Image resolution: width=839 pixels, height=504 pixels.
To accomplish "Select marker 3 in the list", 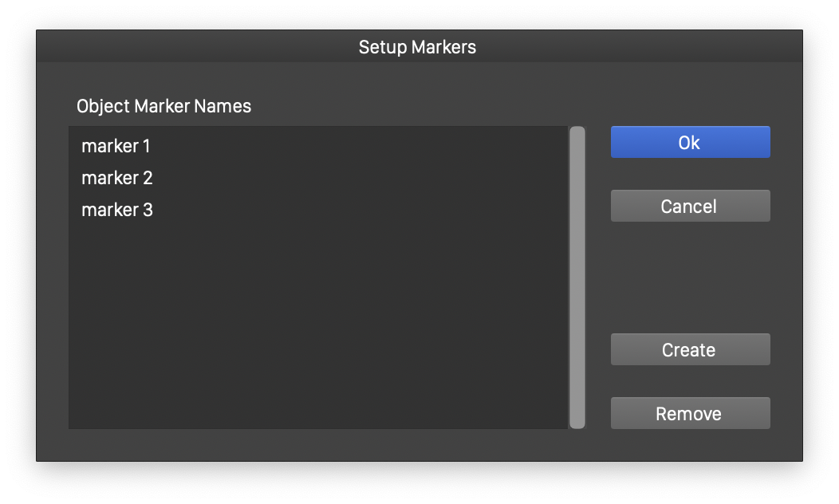I will (117, 210).
